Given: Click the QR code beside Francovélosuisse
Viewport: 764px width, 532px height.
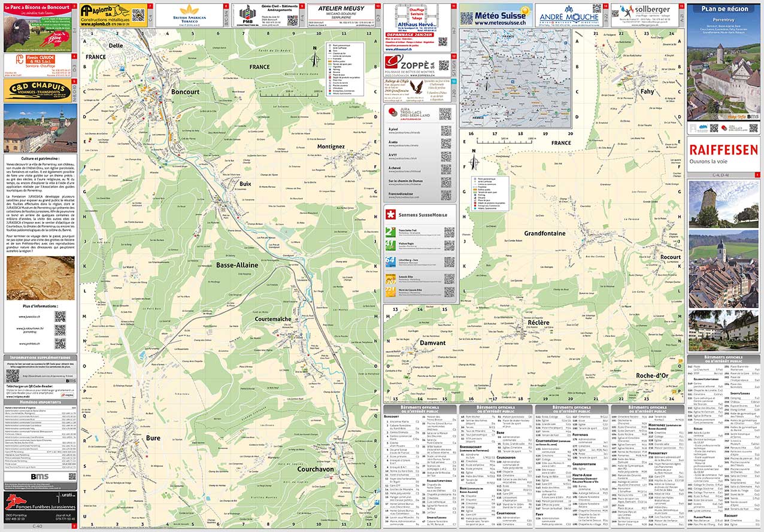Looking at the screenshot, I should pos(446,195).
